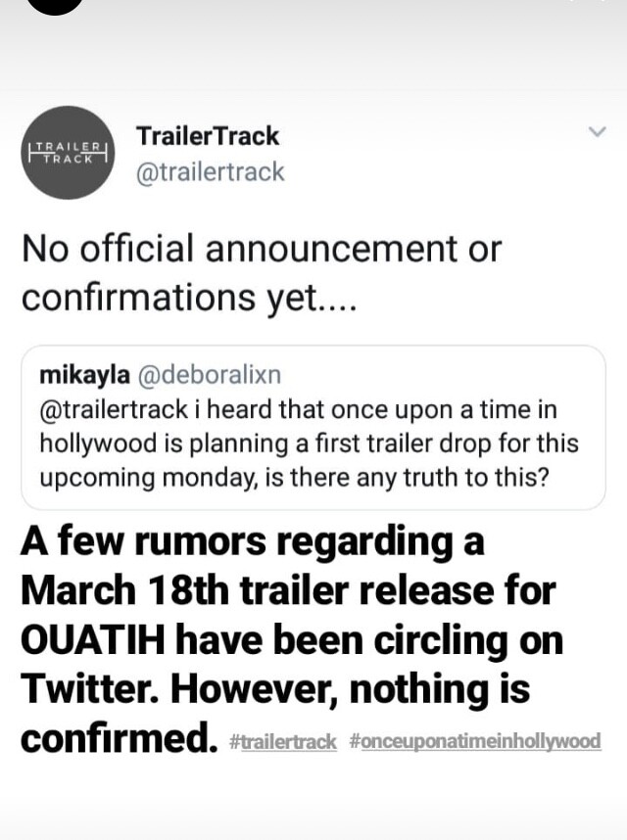Expand the tweet options chevron
Viewport: 627px width, 840px height.
(x=597, y=131)
